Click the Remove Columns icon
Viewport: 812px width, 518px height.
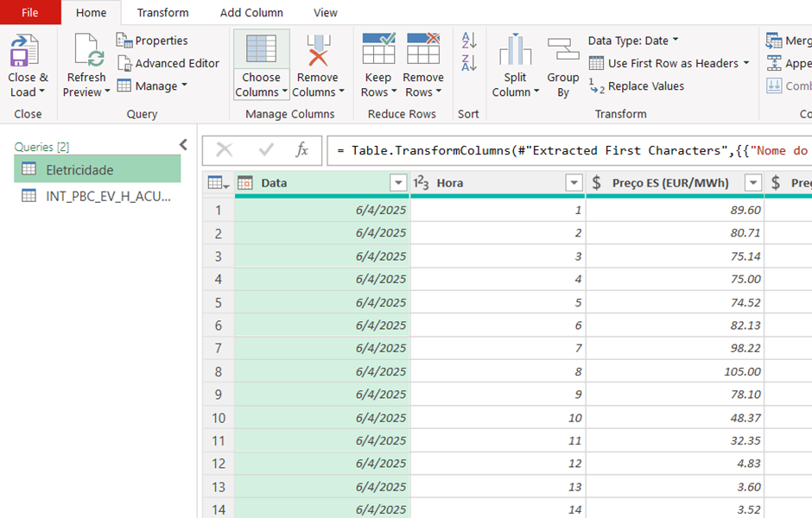coord(318,50)
